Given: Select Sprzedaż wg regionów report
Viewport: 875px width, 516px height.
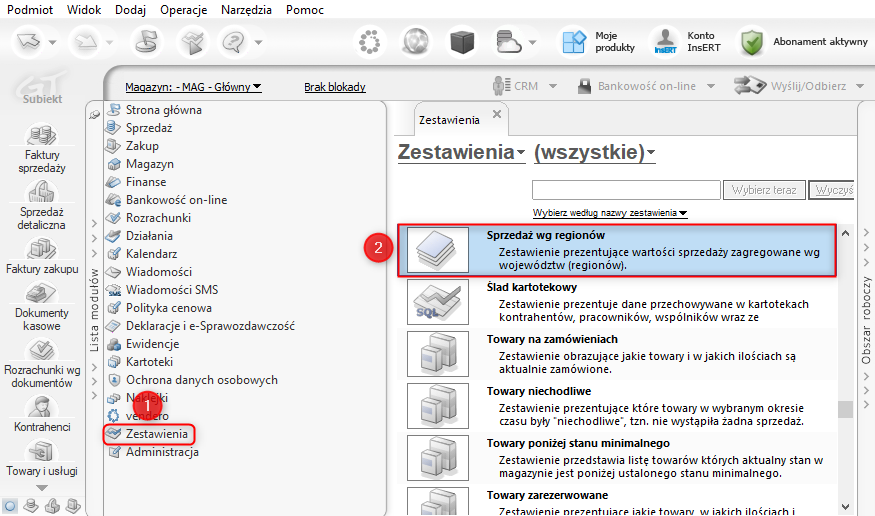Looking at the screenshot, I should click(617, 250).
